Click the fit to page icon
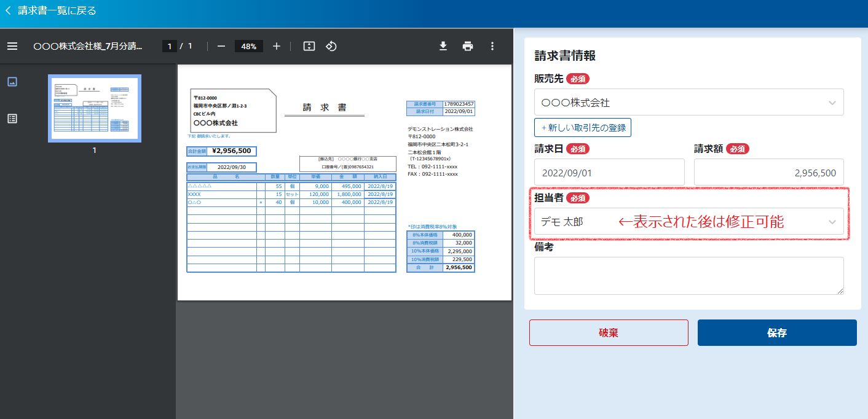868x419 pixels. [x=309, y=46]
